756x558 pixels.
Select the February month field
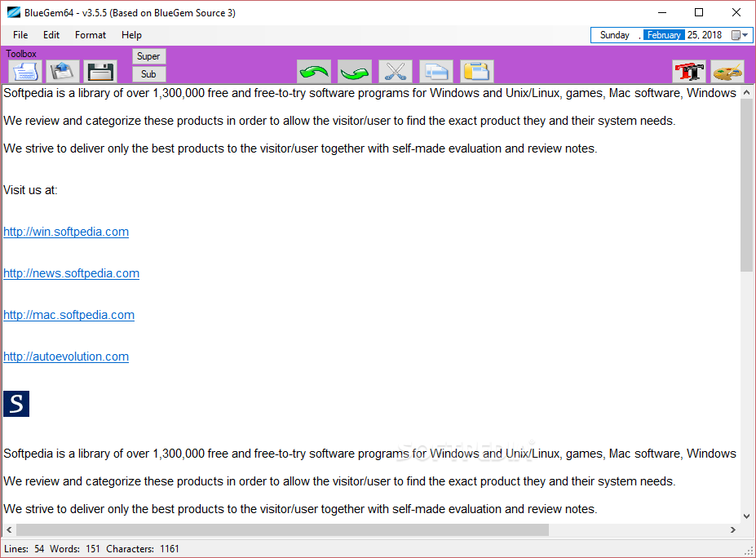(664, 35)
